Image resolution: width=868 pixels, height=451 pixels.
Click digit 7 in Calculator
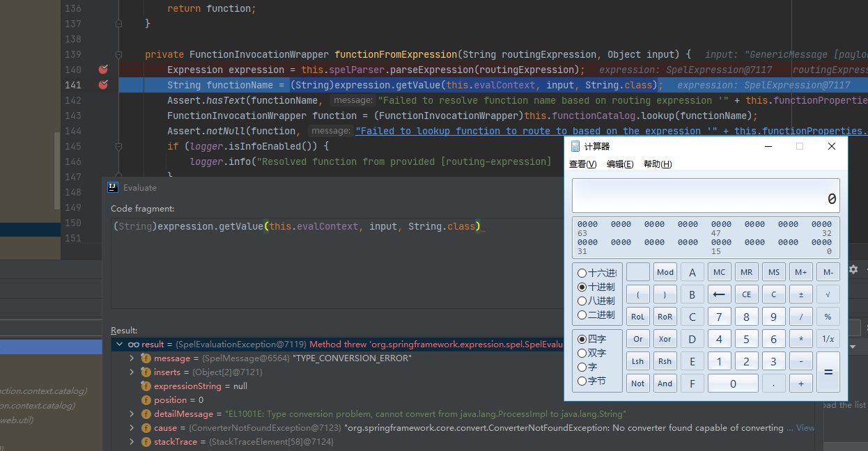(x=719, y=317)
